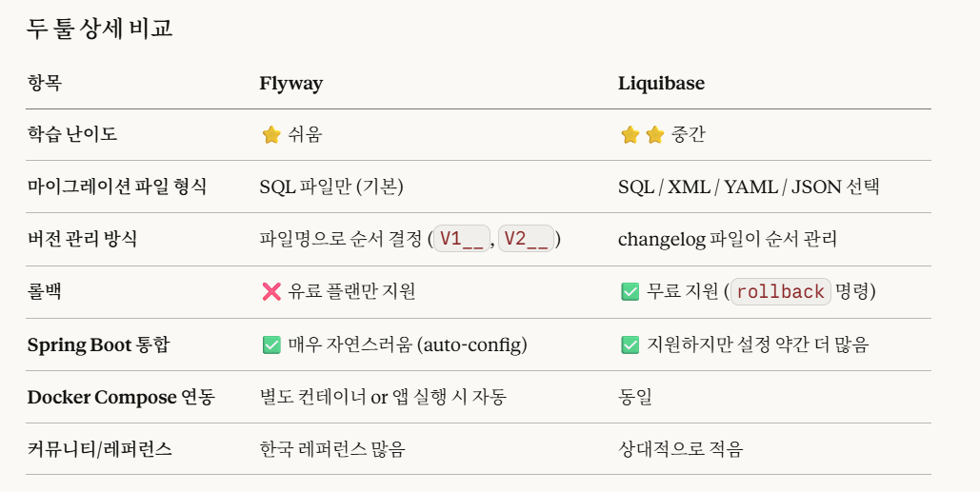The width and height of the screenshot is (980, 492).
Task: Click the rollback code badge
Action: (780, 292)
